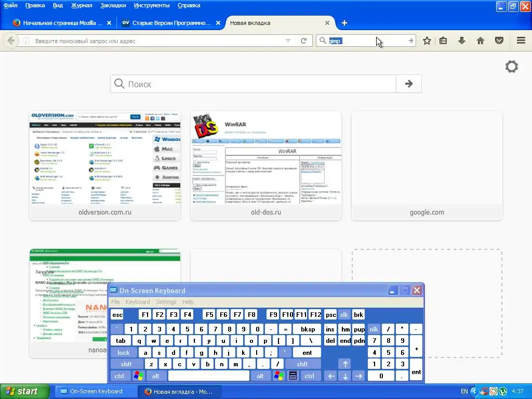The width and height of the screenshot is (532, 399).
Task: Go to Firefox home page icon
Action: tap(481, 41)
